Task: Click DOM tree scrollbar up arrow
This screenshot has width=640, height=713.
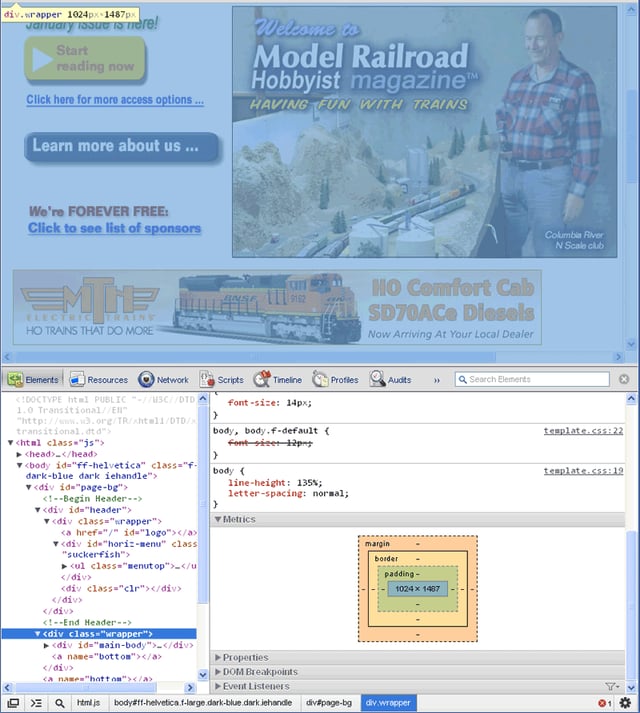Action: 203,398
